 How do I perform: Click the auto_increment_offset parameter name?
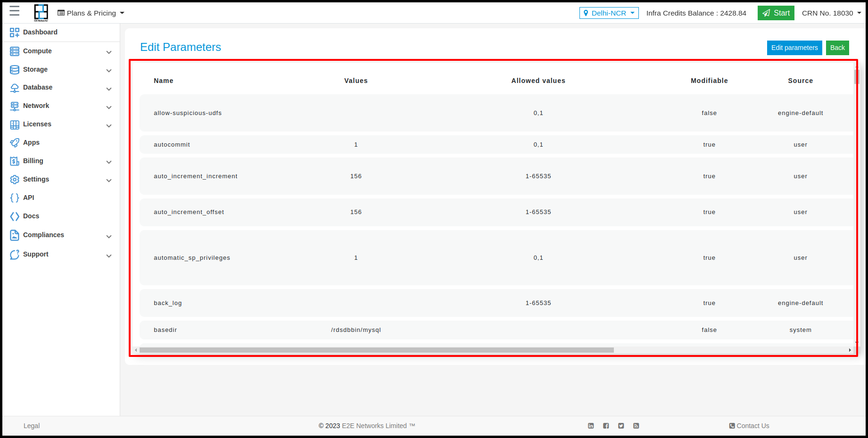(189, 212)
